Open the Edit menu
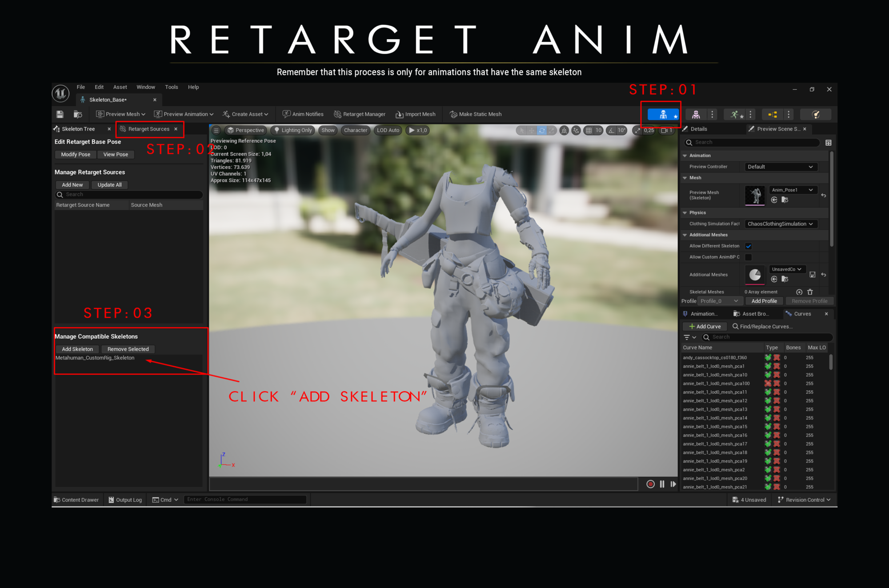This screenshot has width=889, height=588. (99, 87)
